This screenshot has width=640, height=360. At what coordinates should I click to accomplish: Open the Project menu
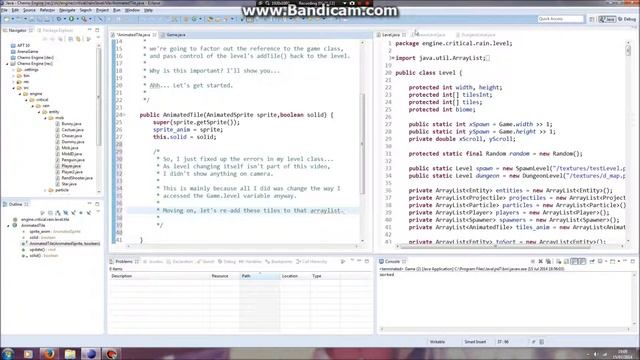point(102,10)
